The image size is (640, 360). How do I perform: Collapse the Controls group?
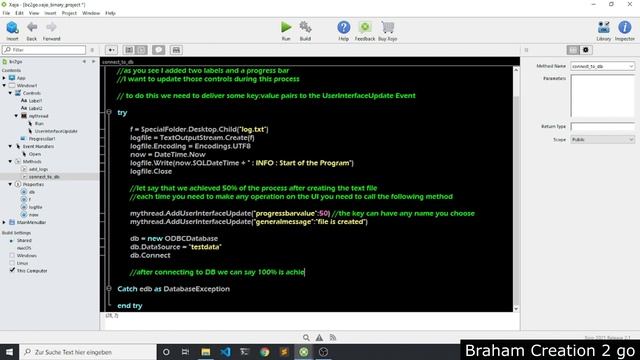[10, 93]
